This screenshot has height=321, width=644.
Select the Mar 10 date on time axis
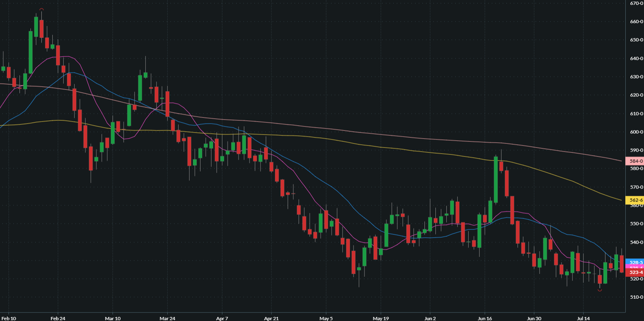pyautogui.click(x=113, y=318)
